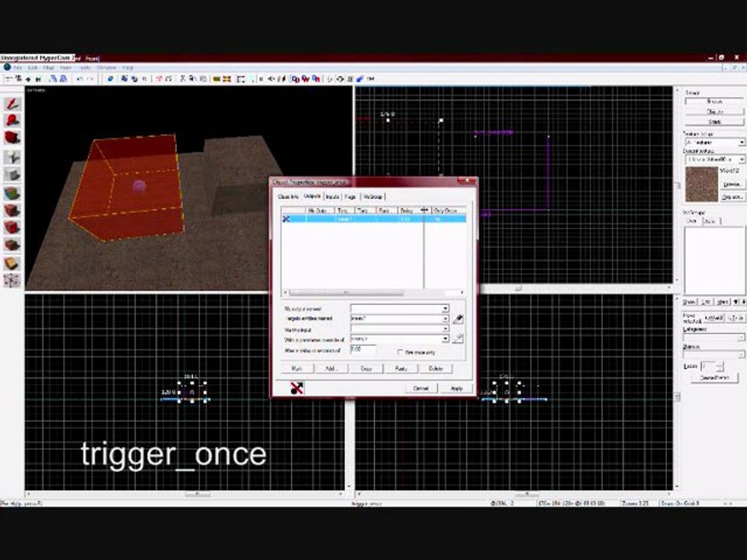Viewport: 747px width, 560px height.
Task: Click the Paste toolbar icon
Action: [203, 79]
